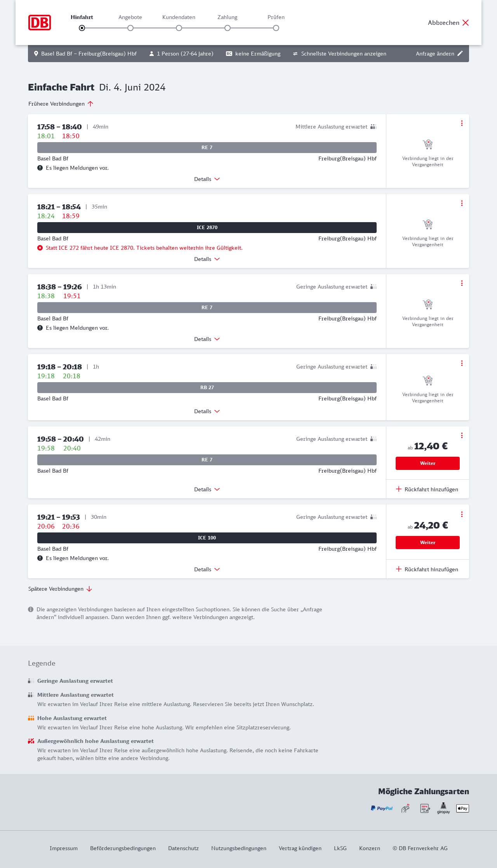Click the DB logo
This screenshot has height=868, width=497.
pyautogui.click(x=40, y=23)
